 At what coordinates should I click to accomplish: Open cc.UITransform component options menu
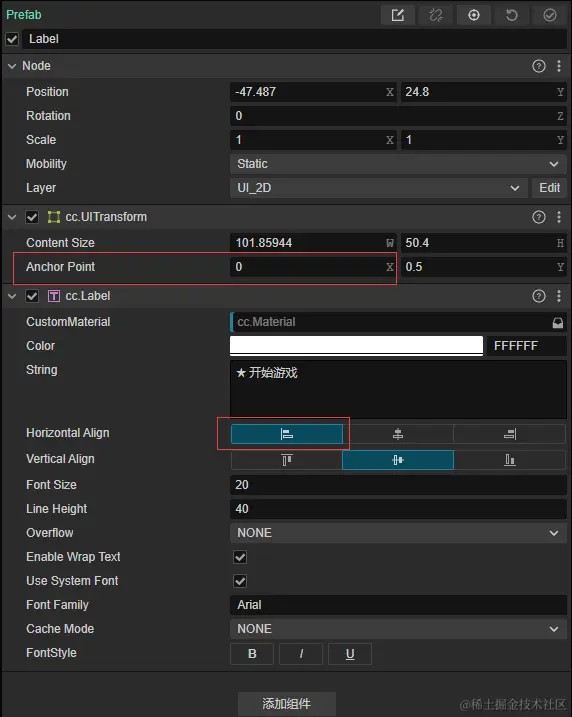[x=559, y=217]
